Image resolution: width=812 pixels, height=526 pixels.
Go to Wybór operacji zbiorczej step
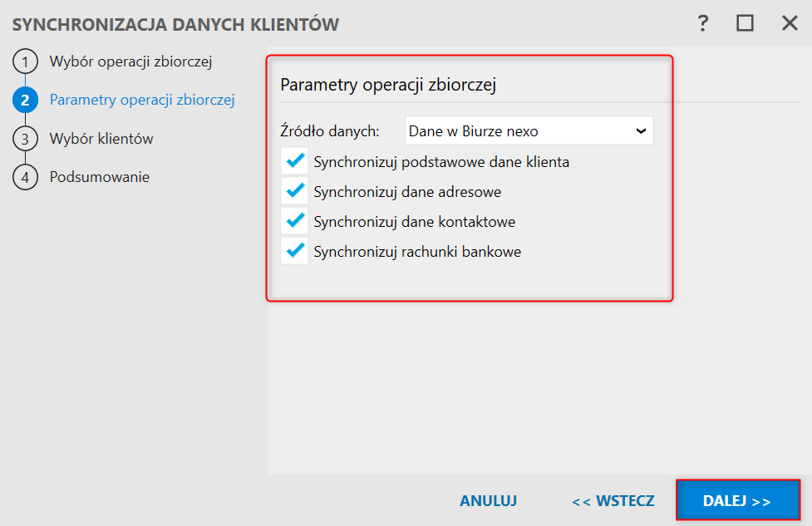click(131, 61)
